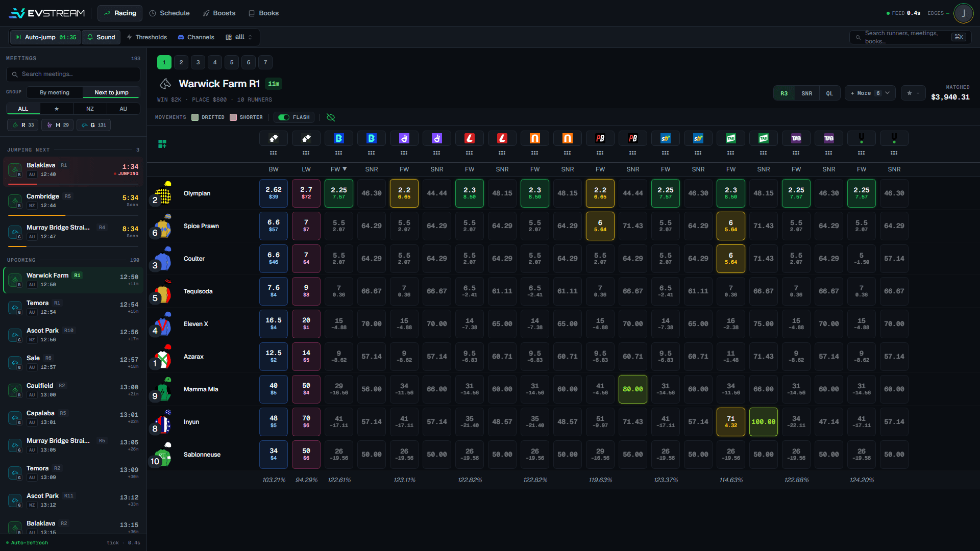The height and width of the screenshot is (551, 980).
Task: Select the SNR mode button
Action: click(x=807, y=93)
